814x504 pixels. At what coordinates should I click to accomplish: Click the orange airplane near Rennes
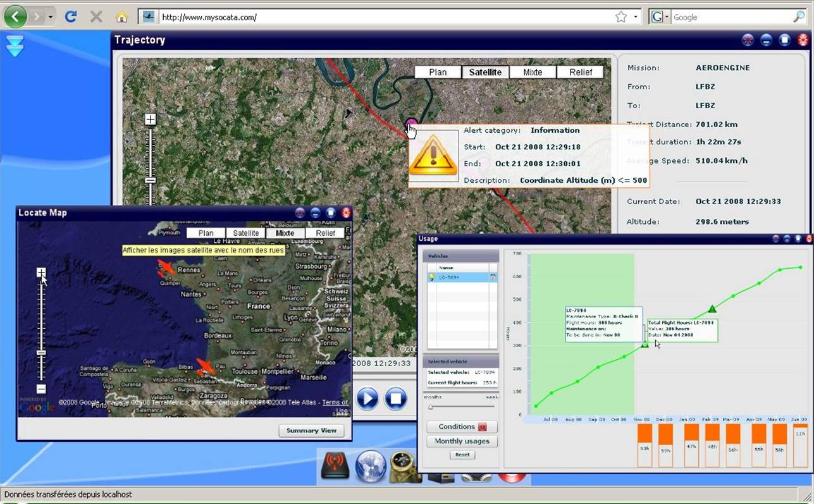[x=166, y=267]
